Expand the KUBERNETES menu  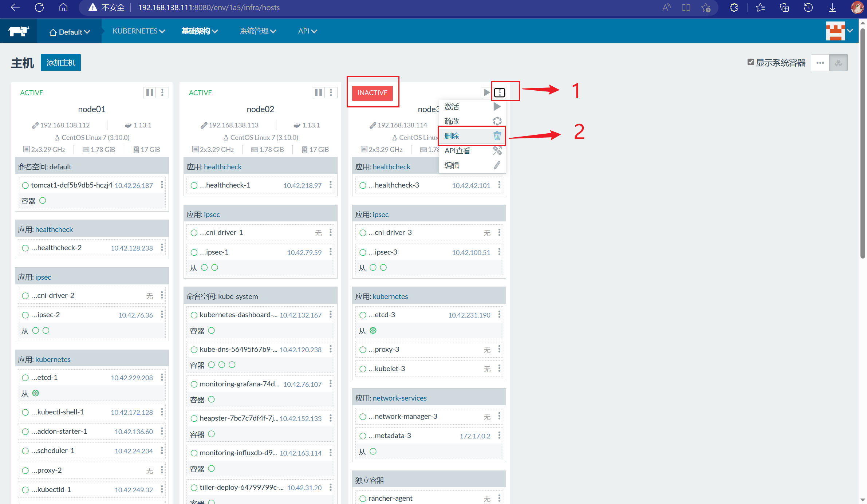coord(139,31)
